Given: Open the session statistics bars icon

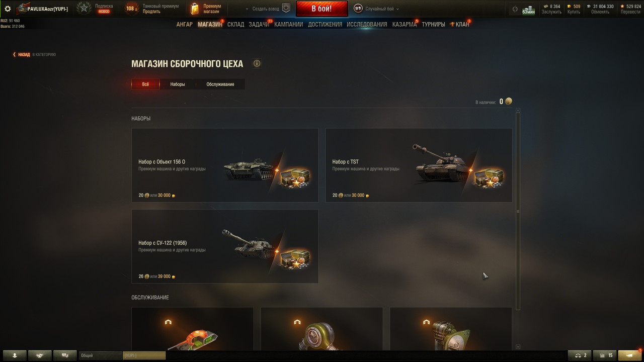Looking at the screenshot, I should [605, 355].
